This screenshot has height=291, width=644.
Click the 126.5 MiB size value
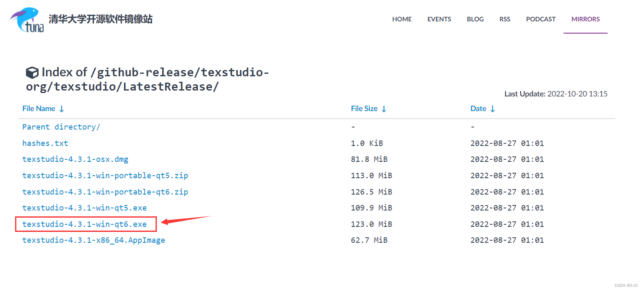(x=371, y=192)
